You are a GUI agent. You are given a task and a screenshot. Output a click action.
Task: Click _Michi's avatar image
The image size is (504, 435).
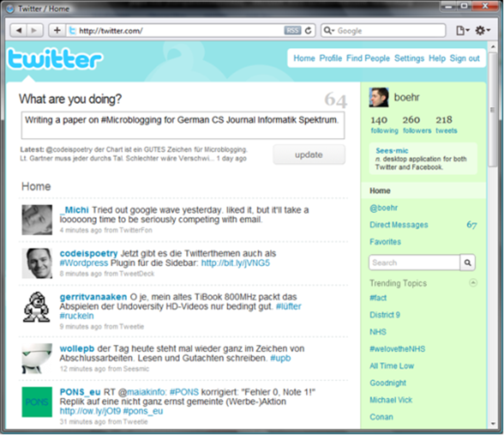click(37, 220)
